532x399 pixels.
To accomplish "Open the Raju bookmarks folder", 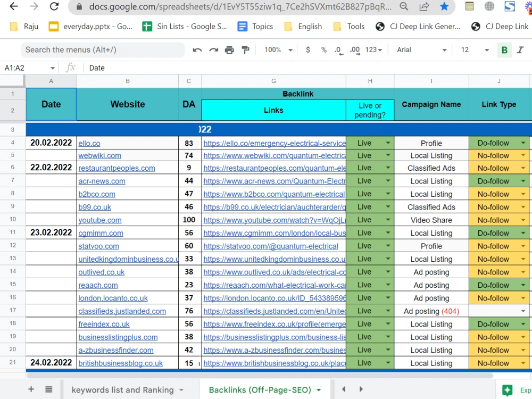I will pos(24,27).
